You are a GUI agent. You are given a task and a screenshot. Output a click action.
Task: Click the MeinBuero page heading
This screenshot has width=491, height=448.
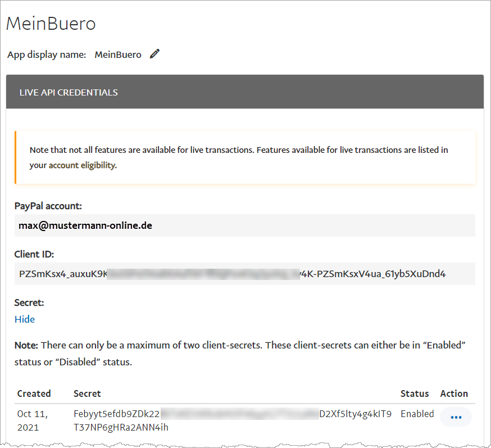[x=51, y=24]
